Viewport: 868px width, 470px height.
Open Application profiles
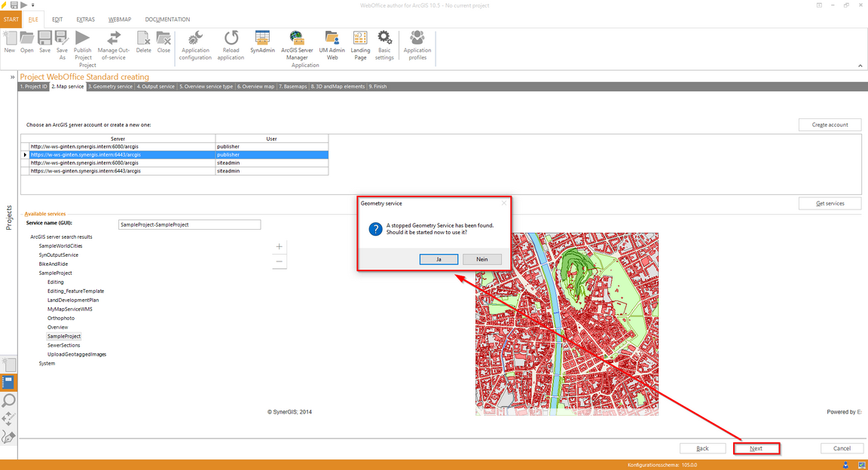[417, 39]
